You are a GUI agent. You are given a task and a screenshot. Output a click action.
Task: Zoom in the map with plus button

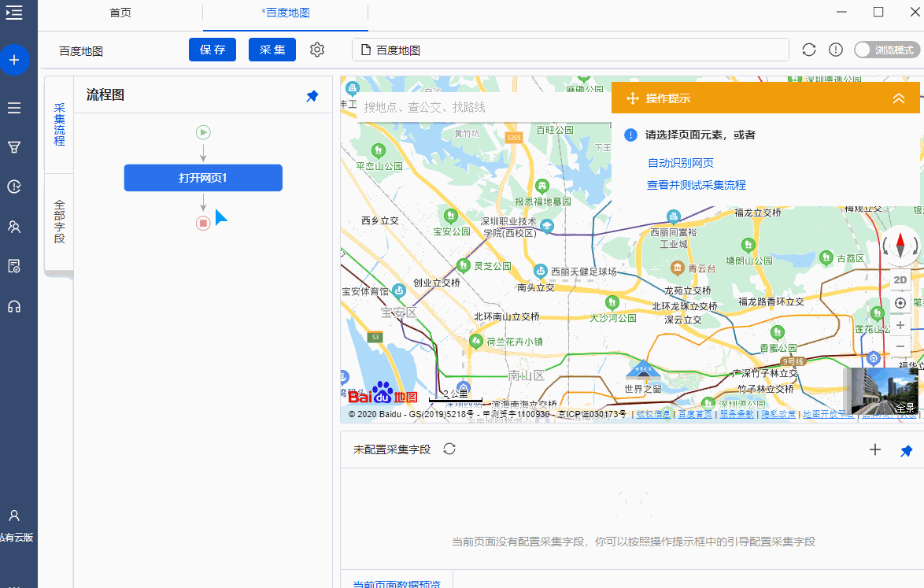[900, 325]
